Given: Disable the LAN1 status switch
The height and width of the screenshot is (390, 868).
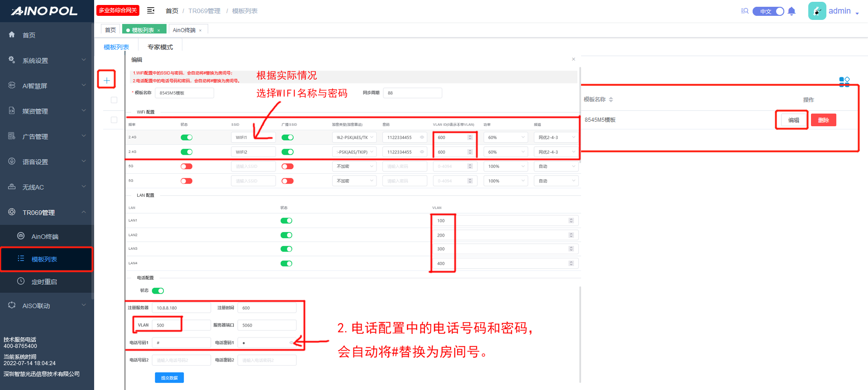Looking at the screenshot, I should coord(286,221).
